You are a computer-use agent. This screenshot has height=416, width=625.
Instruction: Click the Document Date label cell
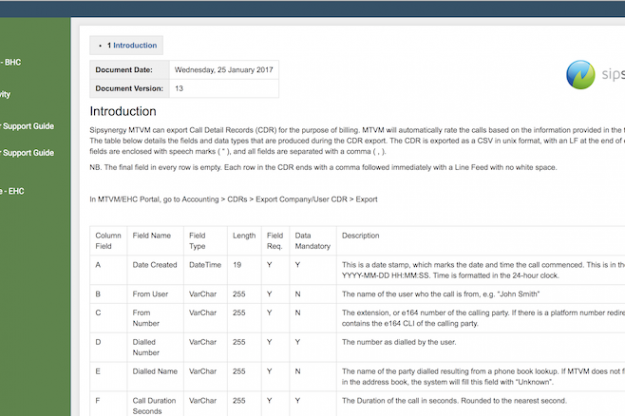(125, 71)
